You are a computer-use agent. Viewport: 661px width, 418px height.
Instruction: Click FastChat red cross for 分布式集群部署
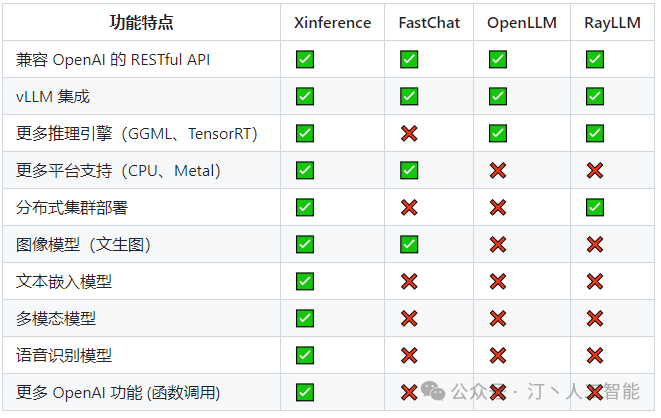[x=408, y=208]
